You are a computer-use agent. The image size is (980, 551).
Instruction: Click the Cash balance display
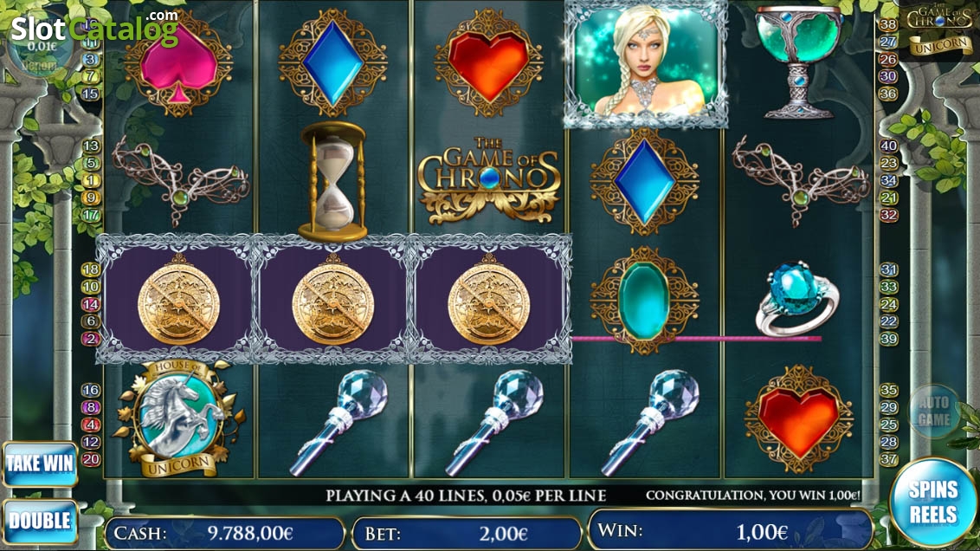point(225,534)
